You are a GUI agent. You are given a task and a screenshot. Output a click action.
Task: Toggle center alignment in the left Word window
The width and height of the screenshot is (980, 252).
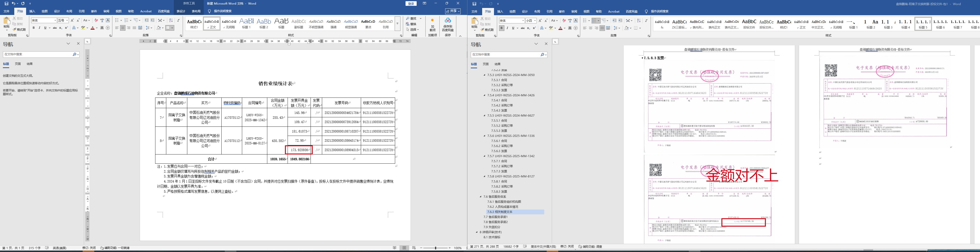coord(123,28)
